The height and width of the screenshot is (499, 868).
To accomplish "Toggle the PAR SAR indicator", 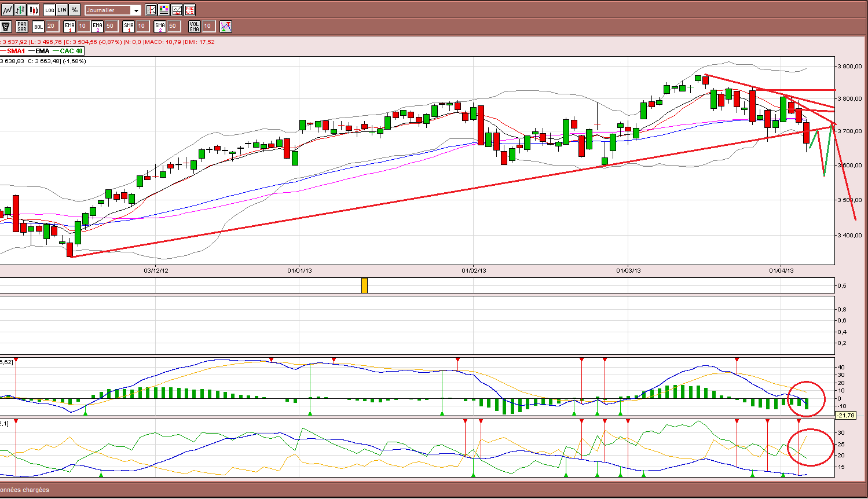I will [x=22, y=26].
